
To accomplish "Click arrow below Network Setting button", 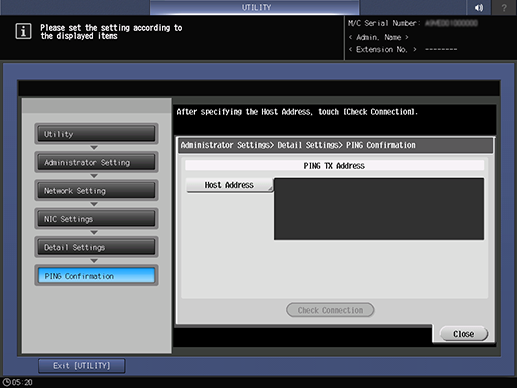I will [94, 204].
